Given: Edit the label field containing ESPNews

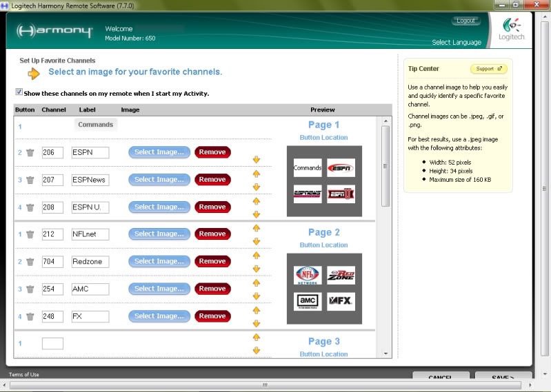Looking at the screenshot, I should tap(90, 180).
